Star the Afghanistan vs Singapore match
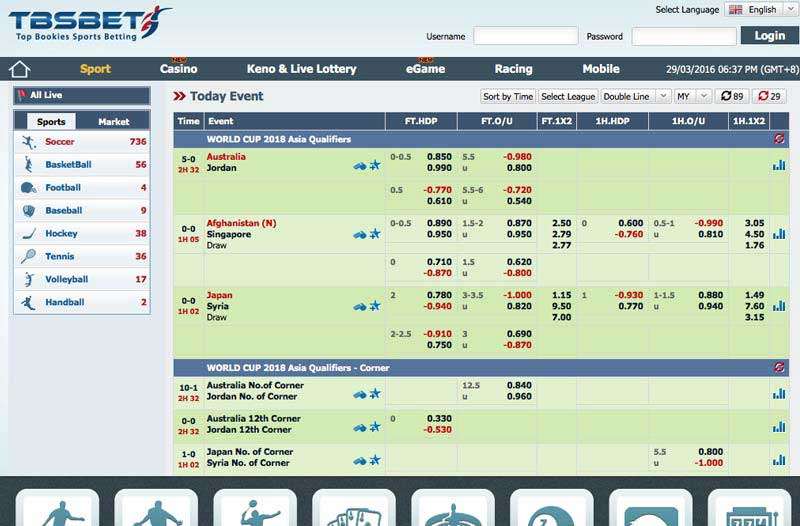800x526 pixels. [x=375, y=234]
